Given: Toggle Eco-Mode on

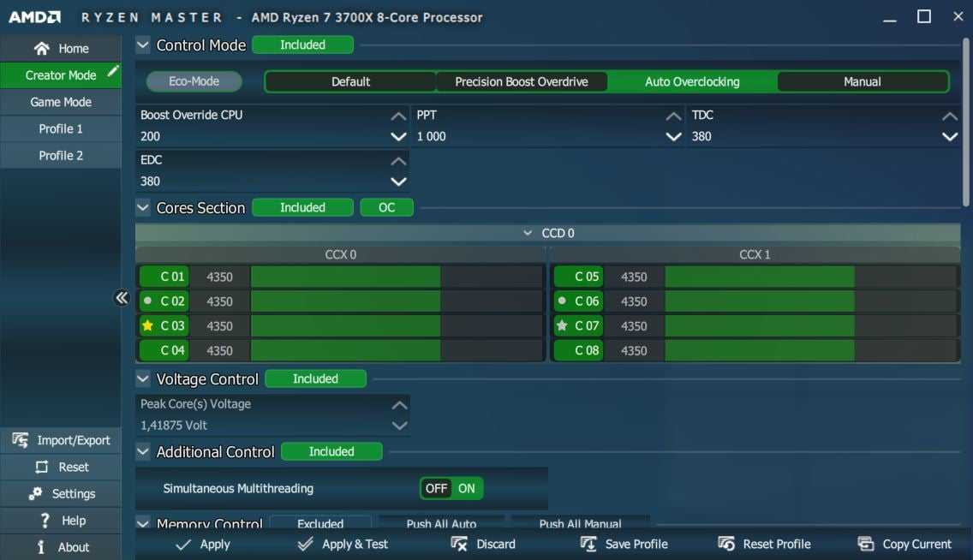Looking at the screenshot, I should (x=194, y=81).
